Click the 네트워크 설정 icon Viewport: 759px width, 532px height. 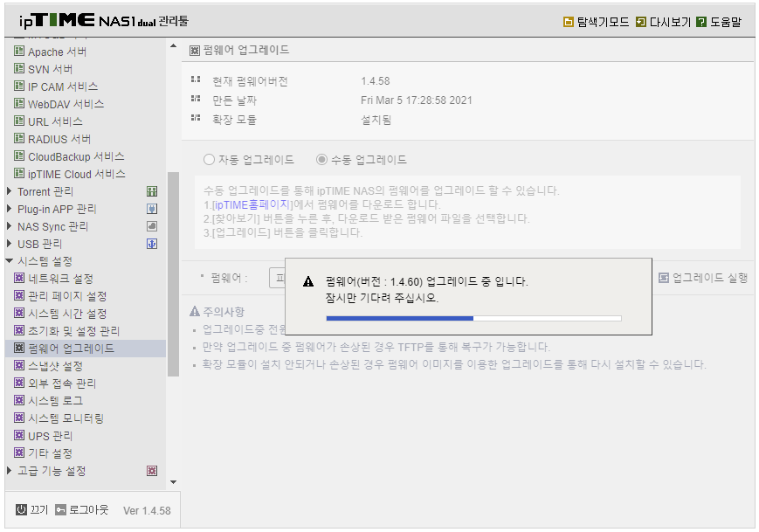[19, 278]
